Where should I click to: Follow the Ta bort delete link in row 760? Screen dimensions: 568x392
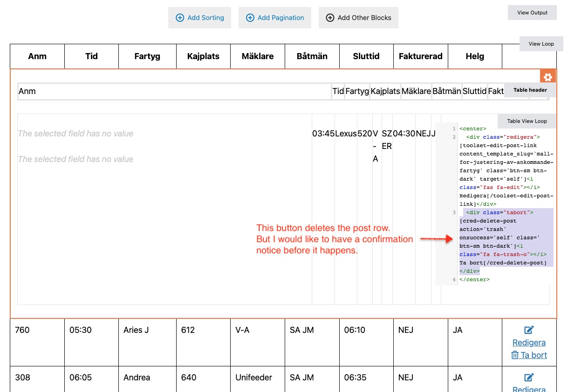coord(529,355)
